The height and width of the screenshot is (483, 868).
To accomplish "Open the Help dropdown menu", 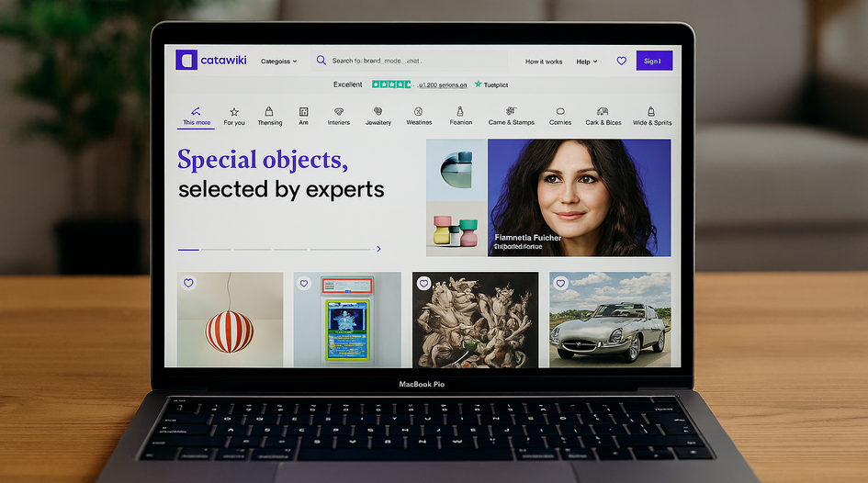I will (586, 62).
